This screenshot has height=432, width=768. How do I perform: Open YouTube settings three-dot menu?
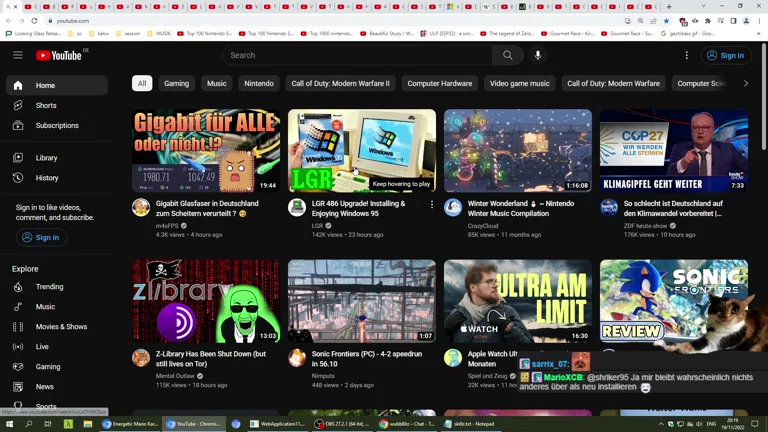click(686, 56)
